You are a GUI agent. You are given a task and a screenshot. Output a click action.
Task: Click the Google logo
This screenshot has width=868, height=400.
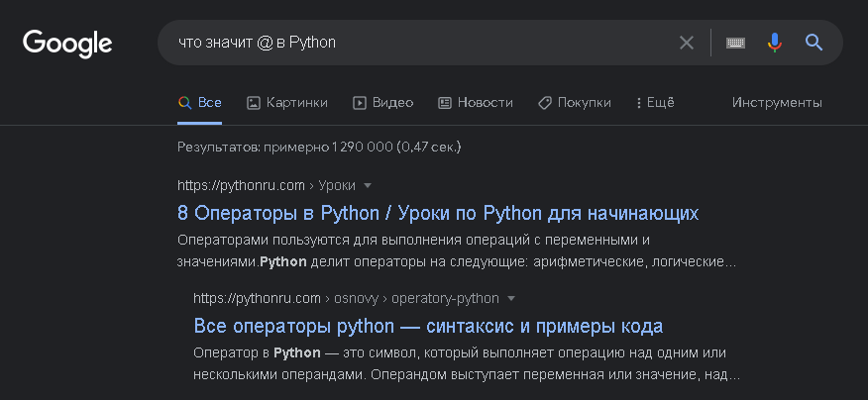point(67,43)
